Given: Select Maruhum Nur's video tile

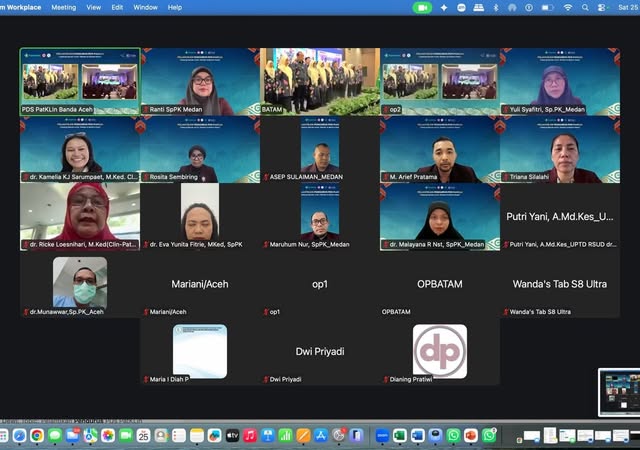Looking at the screenshot, I should pos(320,216).
